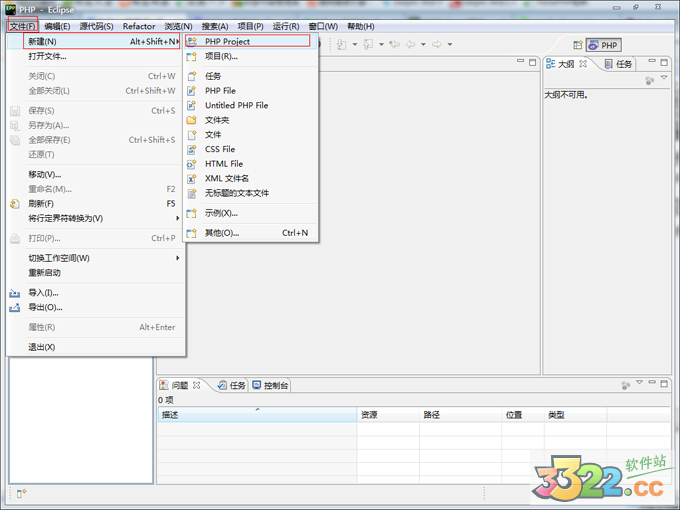Open the 运行(R) menu

point(286,26)
